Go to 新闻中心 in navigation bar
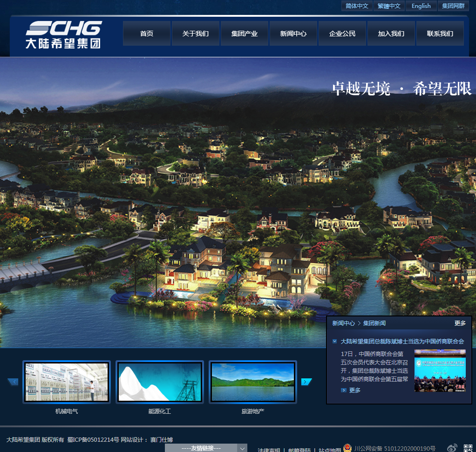This screenshot has height=452, width=476. pyautogui.click(x=293, y=34)
